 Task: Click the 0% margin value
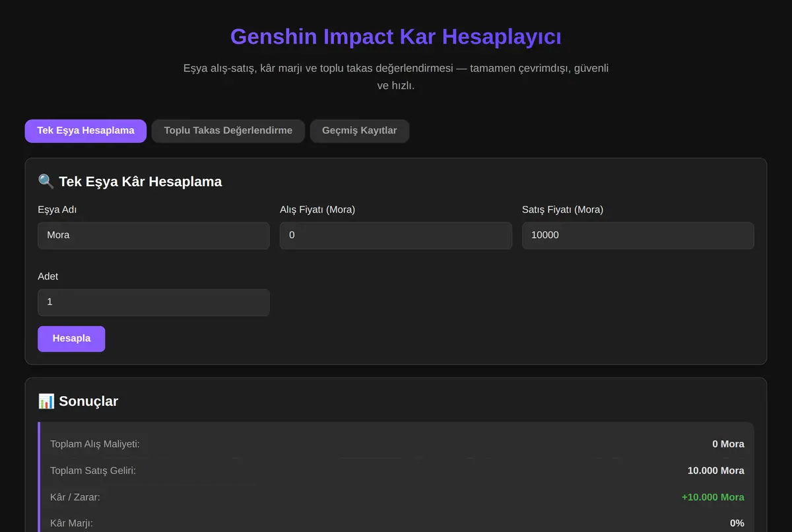point(737,523)
